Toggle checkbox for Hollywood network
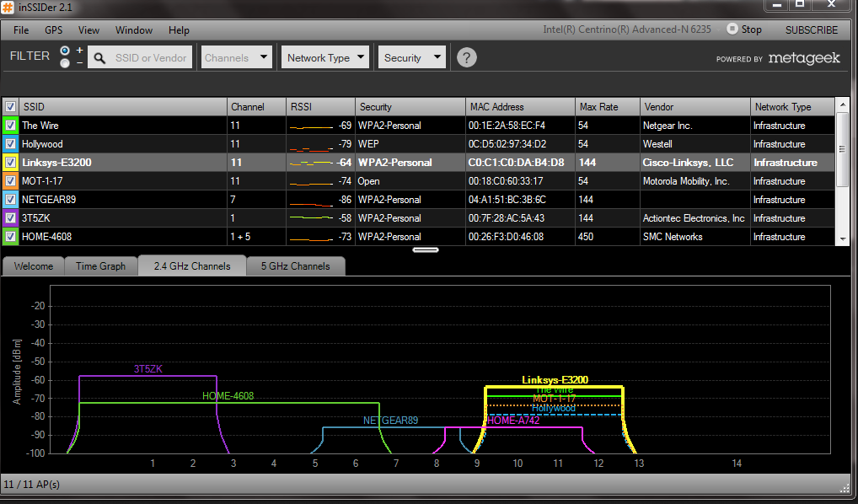The image size is (858, 504). point(10,144)
